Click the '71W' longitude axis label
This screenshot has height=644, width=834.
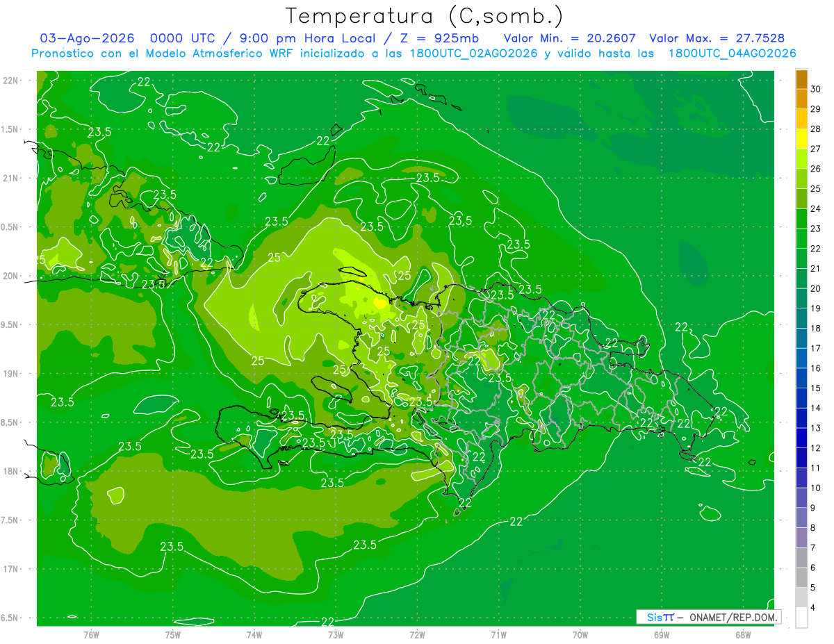pyautogui.click(x=498, y=635)
